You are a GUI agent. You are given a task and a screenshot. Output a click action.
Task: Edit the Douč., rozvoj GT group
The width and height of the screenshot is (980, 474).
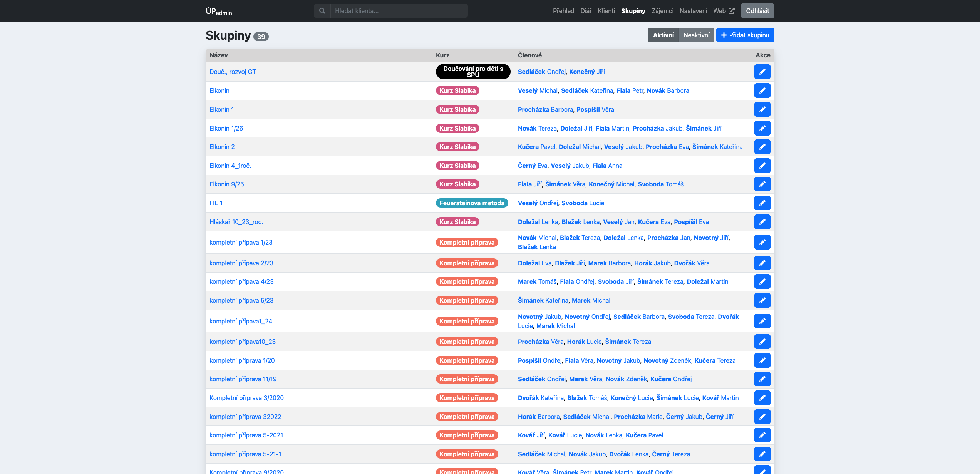click(762, 72)
